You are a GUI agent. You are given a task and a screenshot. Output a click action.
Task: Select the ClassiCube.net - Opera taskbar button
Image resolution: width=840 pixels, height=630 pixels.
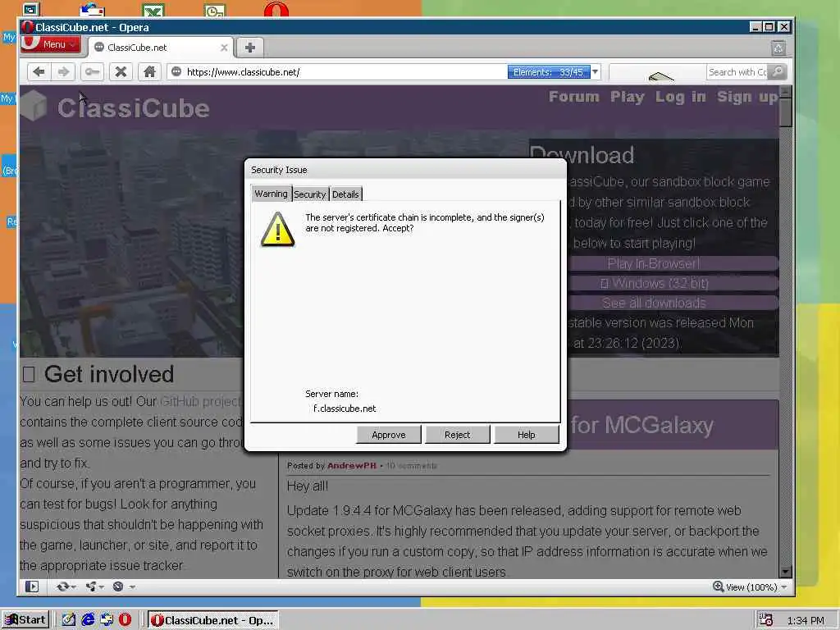click(212, 620)
